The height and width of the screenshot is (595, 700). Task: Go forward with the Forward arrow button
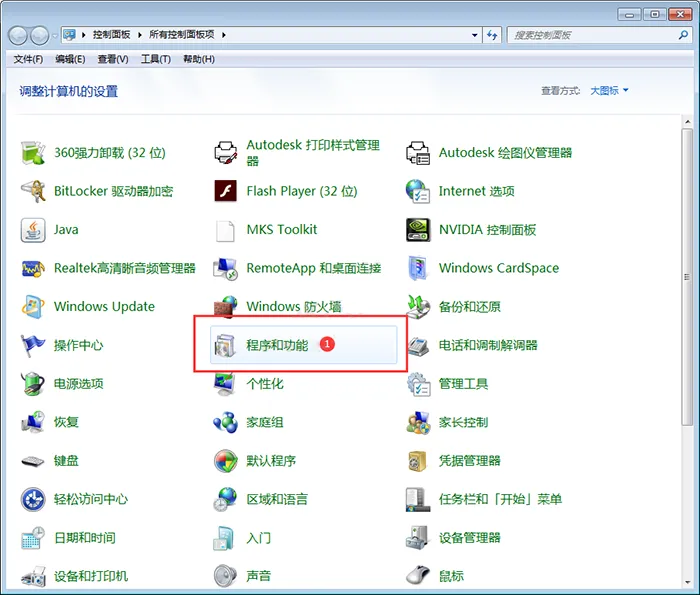pos(40,35)
